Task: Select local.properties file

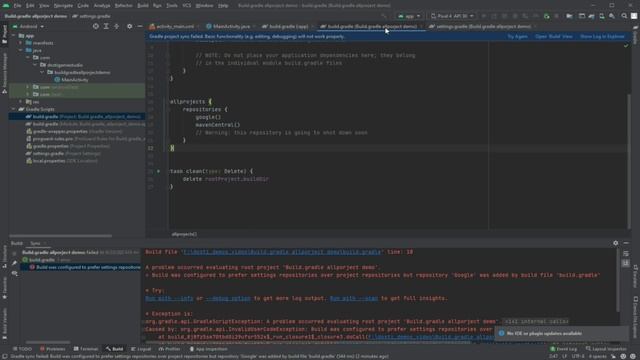Action: point(61,161)
